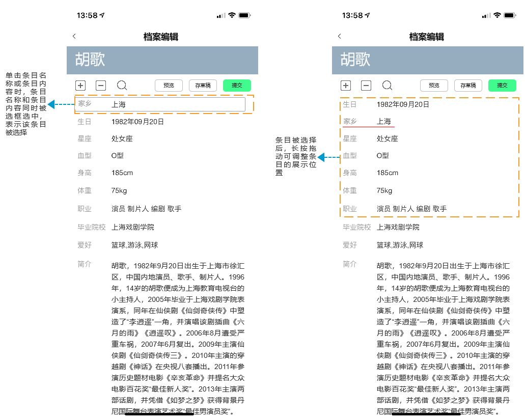Tap the back arrow on right 档案编辑 screen
This screenshot has height=420, width=525.
[x=339, y=36]
